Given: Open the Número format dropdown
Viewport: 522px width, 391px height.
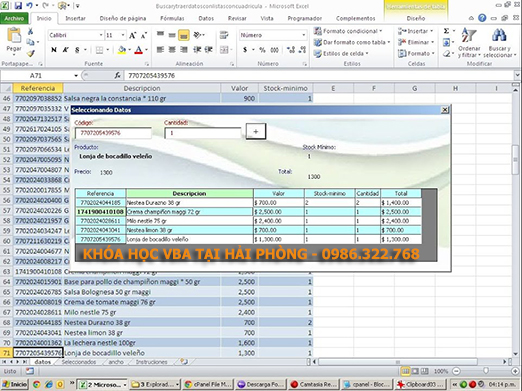Looking at the screenshot, I should click(x=303, y=35).
